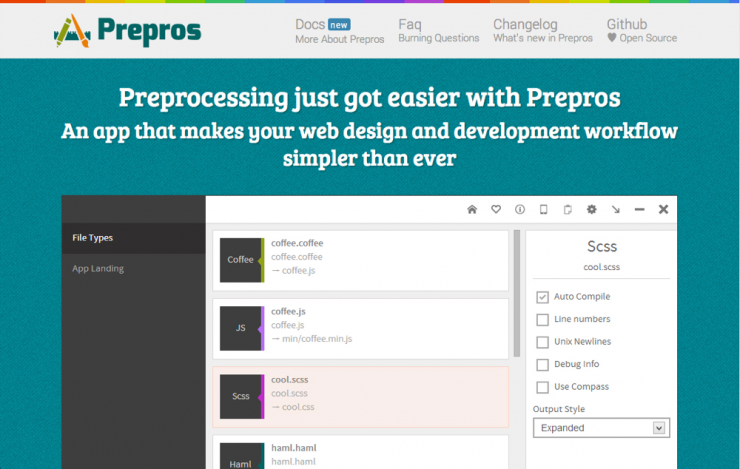Click the Prepros pencil-and-brush logo icon
This screenshot has width=740, height=469.
coord(72,31)
